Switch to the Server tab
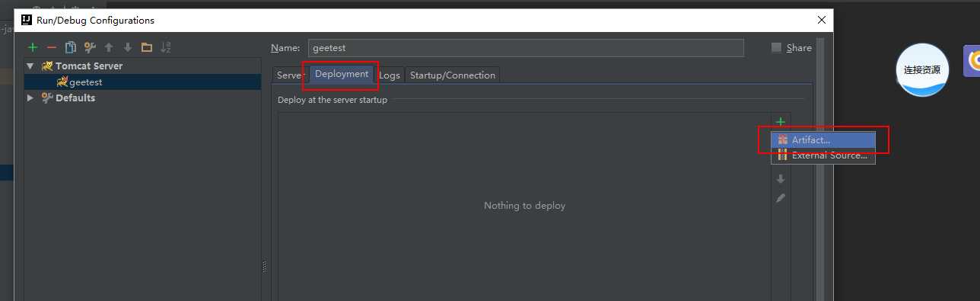This screenshot has width=980, height=301. (289, 75)
